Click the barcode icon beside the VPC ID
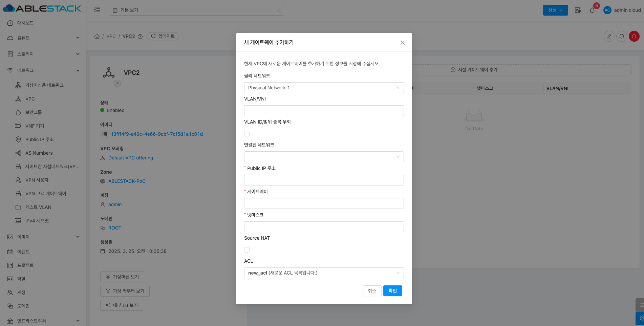 [104, 134]
